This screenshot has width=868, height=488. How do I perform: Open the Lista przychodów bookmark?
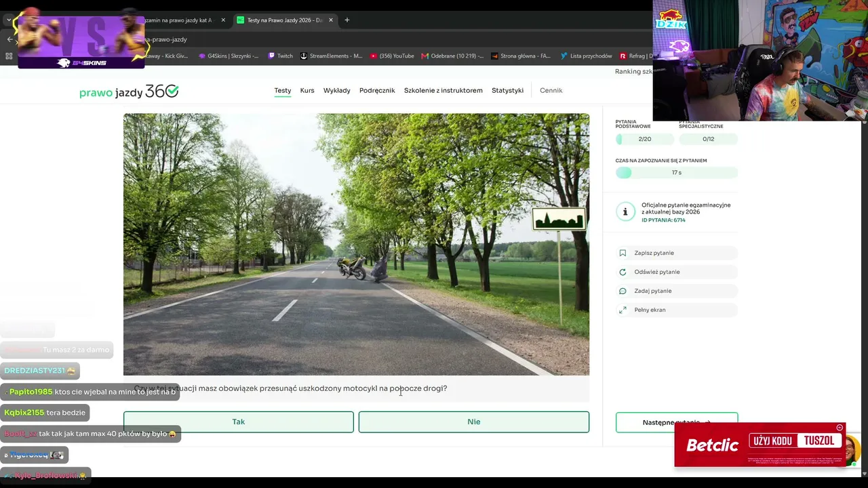point(586,56)
